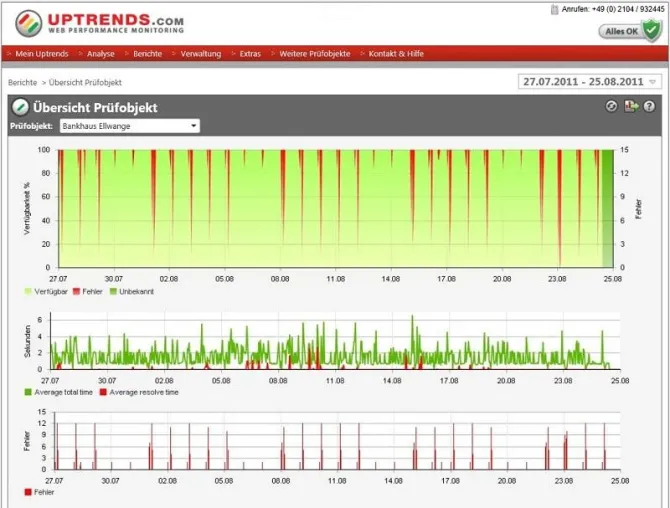Click the Average total time legend swatch
This screenshot has height=508, width=670.
28,392
